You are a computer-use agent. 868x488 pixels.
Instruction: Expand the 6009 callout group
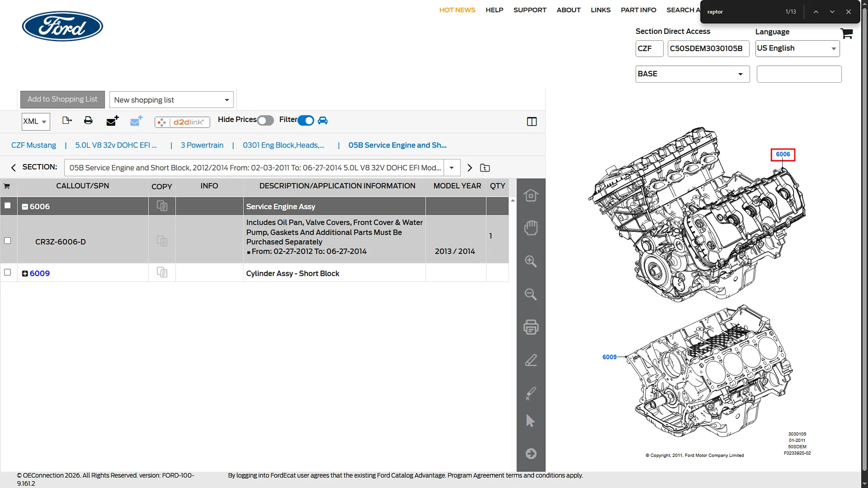25,274
